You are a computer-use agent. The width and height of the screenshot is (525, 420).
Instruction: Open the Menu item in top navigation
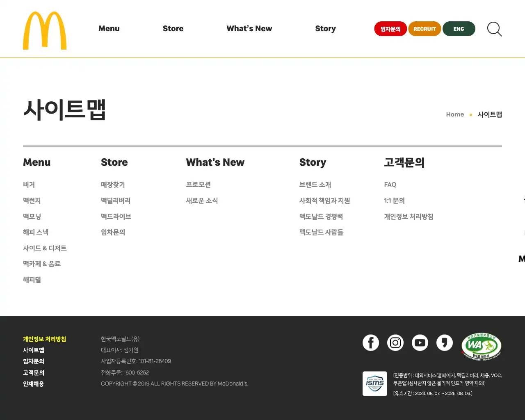109,29
